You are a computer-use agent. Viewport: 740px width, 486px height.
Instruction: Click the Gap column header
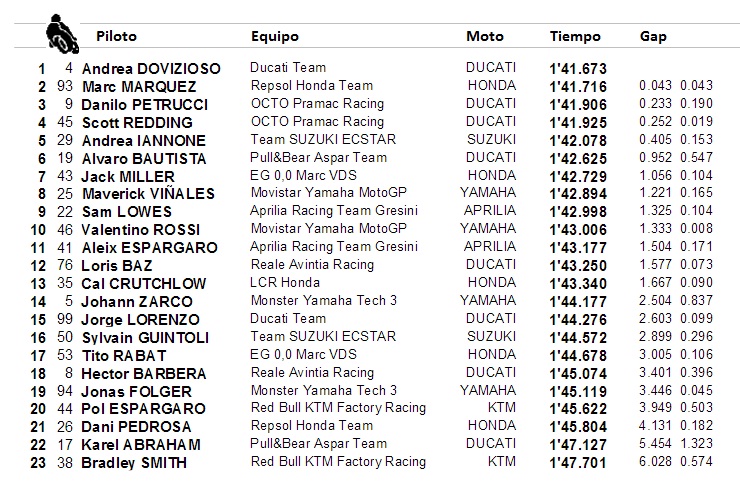click(653, 37)
